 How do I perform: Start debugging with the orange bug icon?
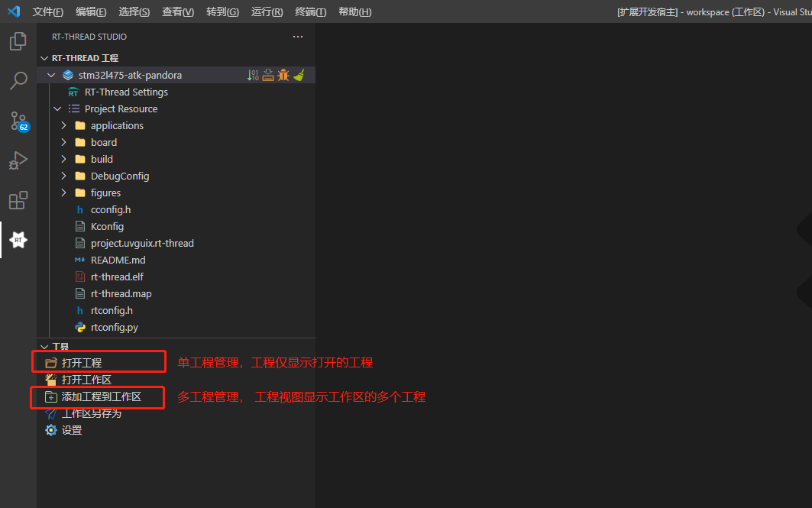(283, 75)
